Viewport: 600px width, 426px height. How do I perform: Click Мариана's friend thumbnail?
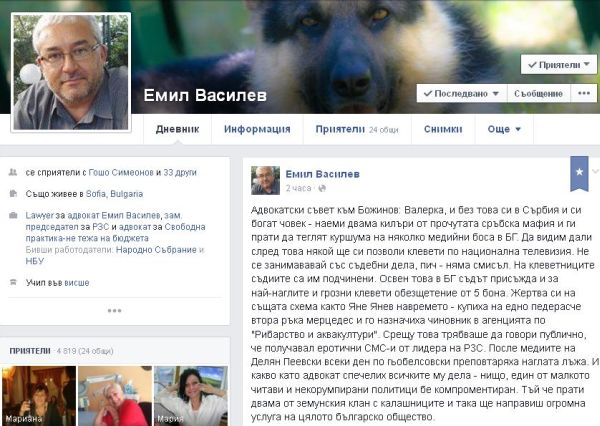[39, 396]
